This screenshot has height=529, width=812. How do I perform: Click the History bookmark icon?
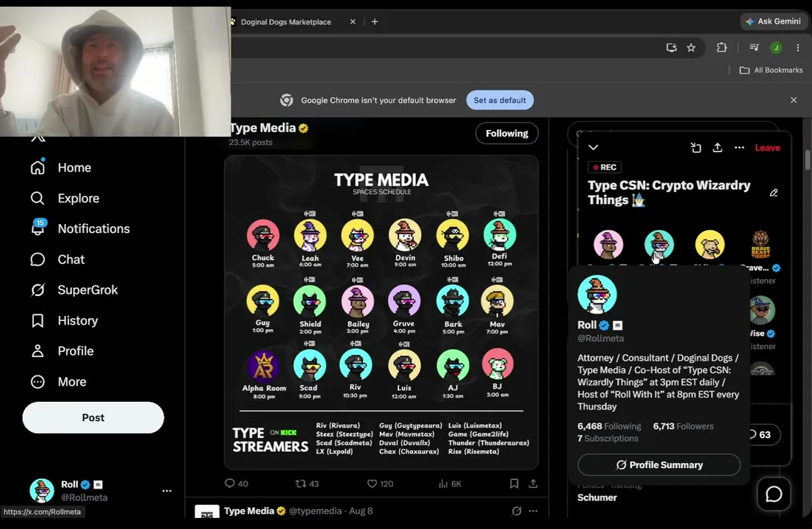(x=37, y=320)
